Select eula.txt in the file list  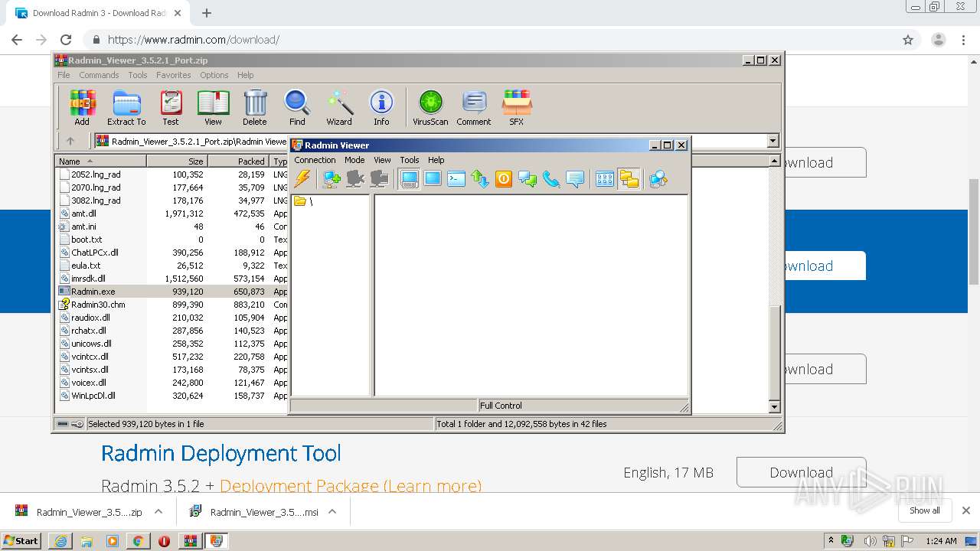[86, 266]
